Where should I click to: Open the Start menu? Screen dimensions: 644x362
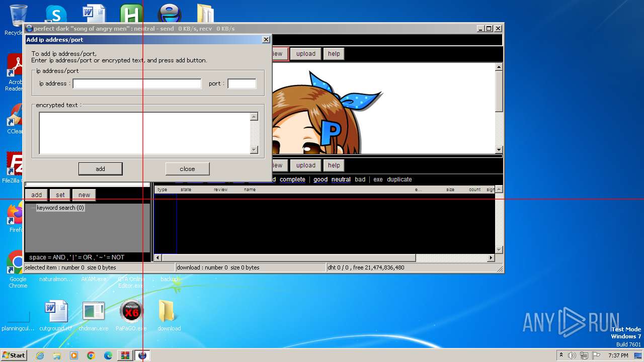tap(14, 355)
